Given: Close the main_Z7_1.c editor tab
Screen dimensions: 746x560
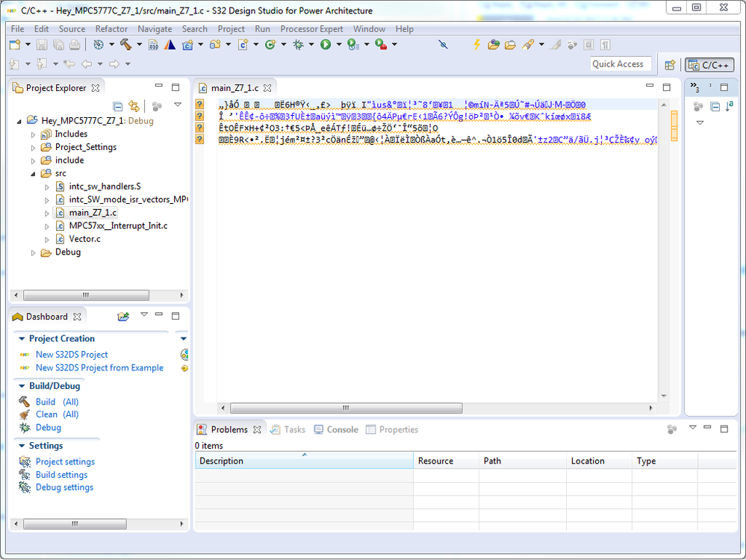Looking at the screenshot, I should [267, 88].
